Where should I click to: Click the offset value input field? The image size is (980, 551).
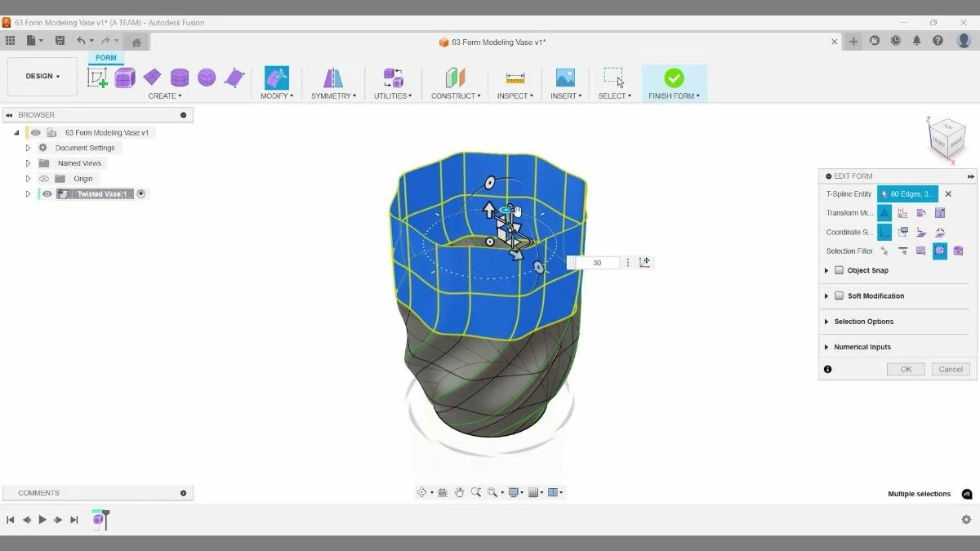[596, 262]
